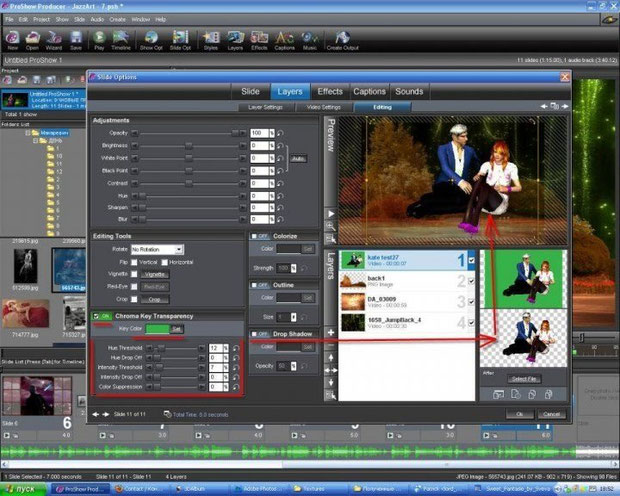Screen dimensions: 620x496
Task: Toggle visibility of layer kate test27
Action: (x=471, y=260)
